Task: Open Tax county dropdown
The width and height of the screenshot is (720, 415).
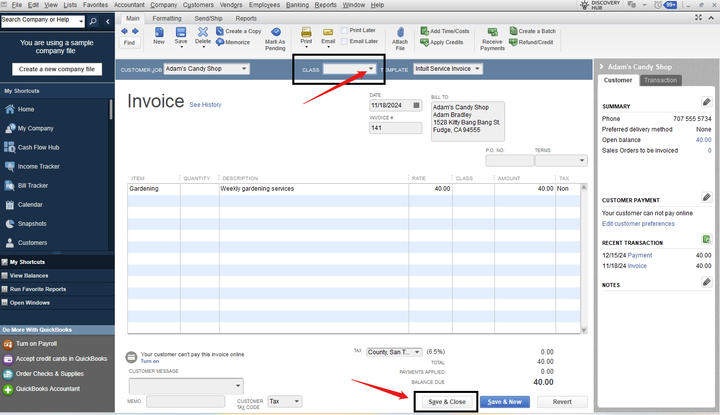Action: (x=417, y=352)
